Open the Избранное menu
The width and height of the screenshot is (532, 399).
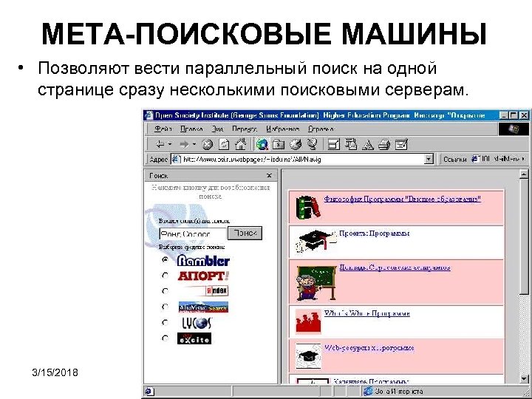[x=283, y=129]
